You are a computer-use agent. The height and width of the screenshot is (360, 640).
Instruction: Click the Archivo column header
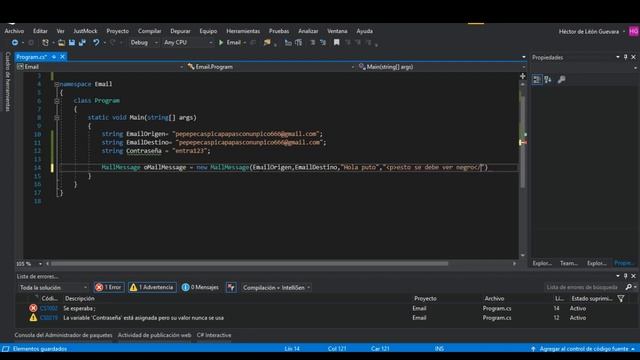point(494,299)
